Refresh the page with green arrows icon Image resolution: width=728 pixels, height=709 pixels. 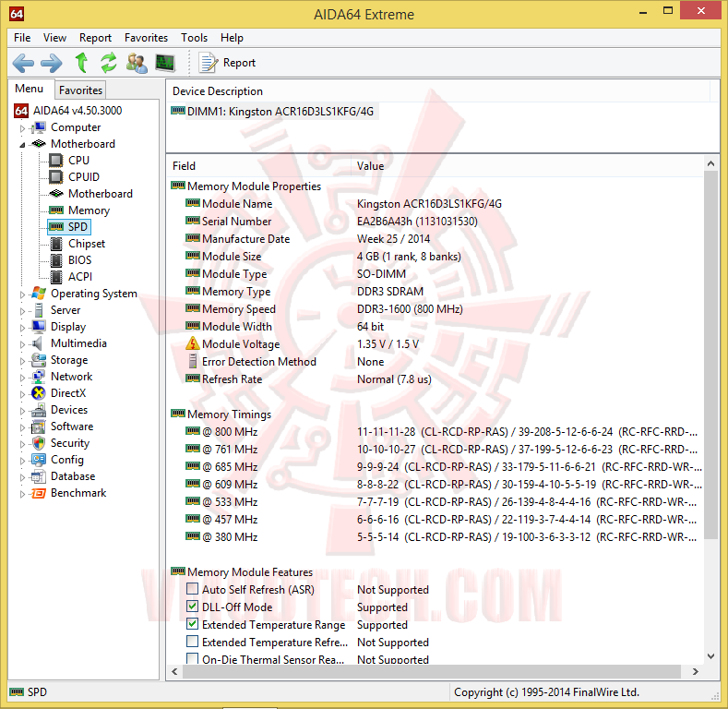pos(109,63)
